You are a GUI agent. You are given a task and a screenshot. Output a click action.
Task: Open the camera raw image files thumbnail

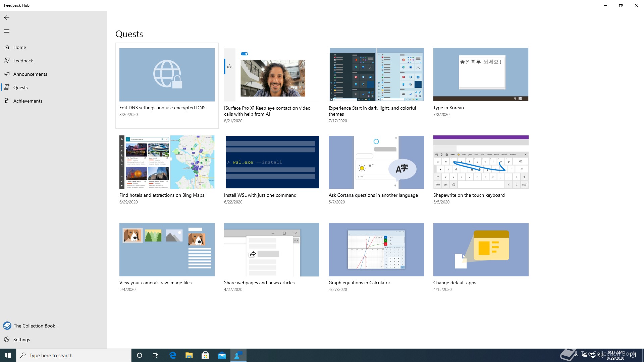(x=167, y=250)
